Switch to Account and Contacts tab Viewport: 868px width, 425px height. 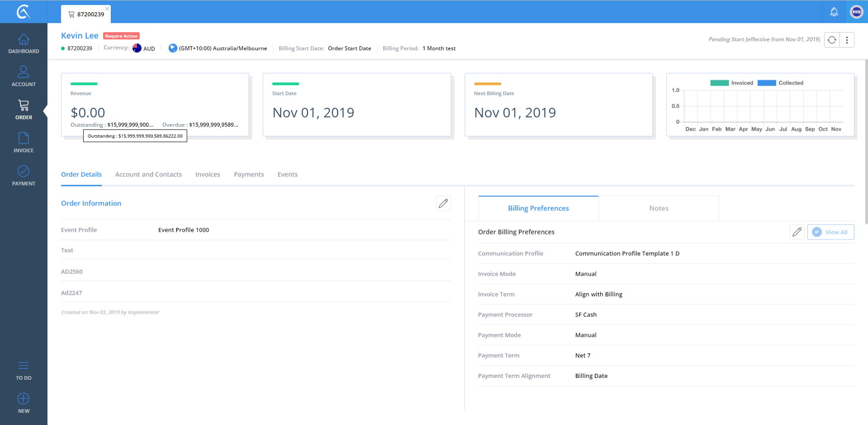click(148, 174)
